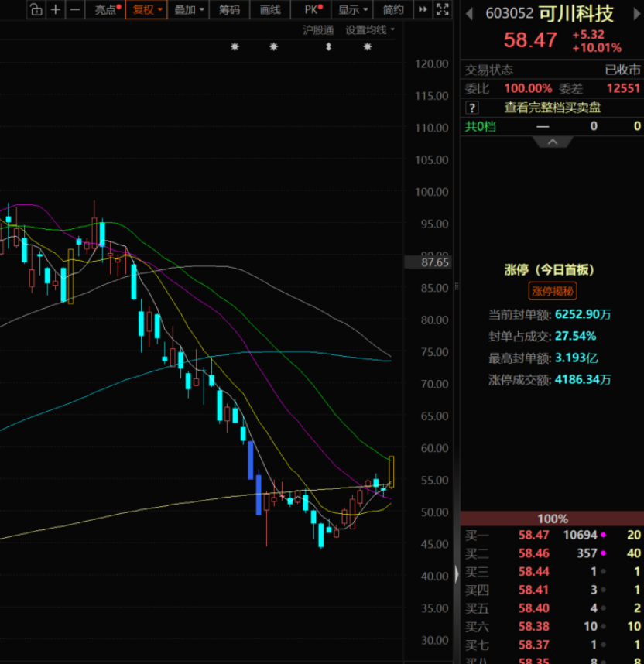This screenshot has height=664, width=644.
Task: Click latest yellow-outlined candlestick
Action: [391, 472]
